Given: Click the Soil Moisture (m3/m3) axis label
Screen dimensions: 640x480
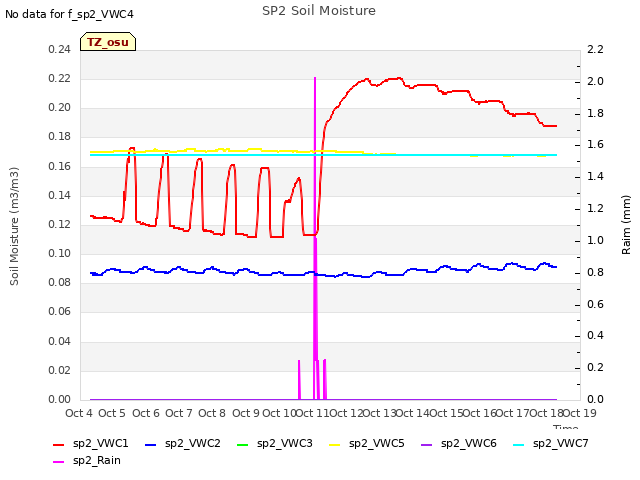Looking at the screenshot, I should (14, 226).
